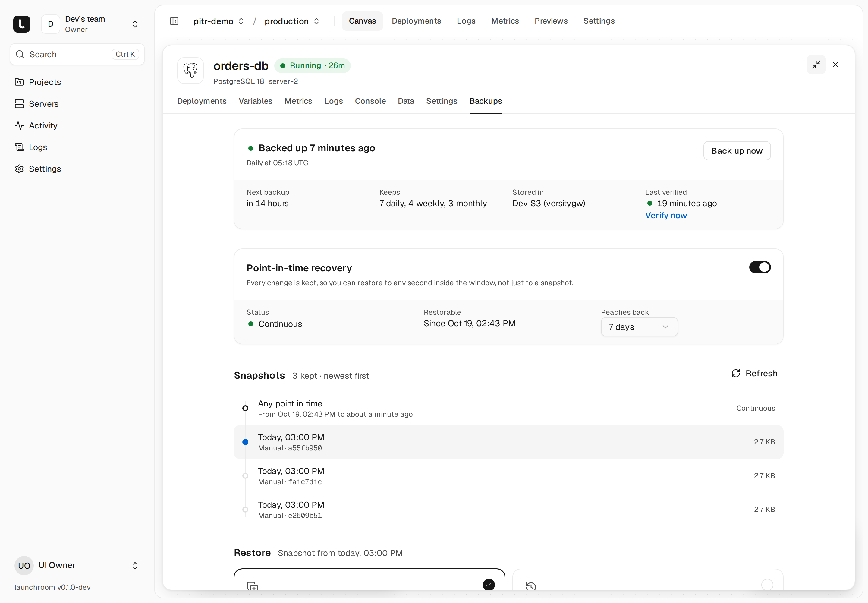Open Activity in the sidebar

(77, 125)
